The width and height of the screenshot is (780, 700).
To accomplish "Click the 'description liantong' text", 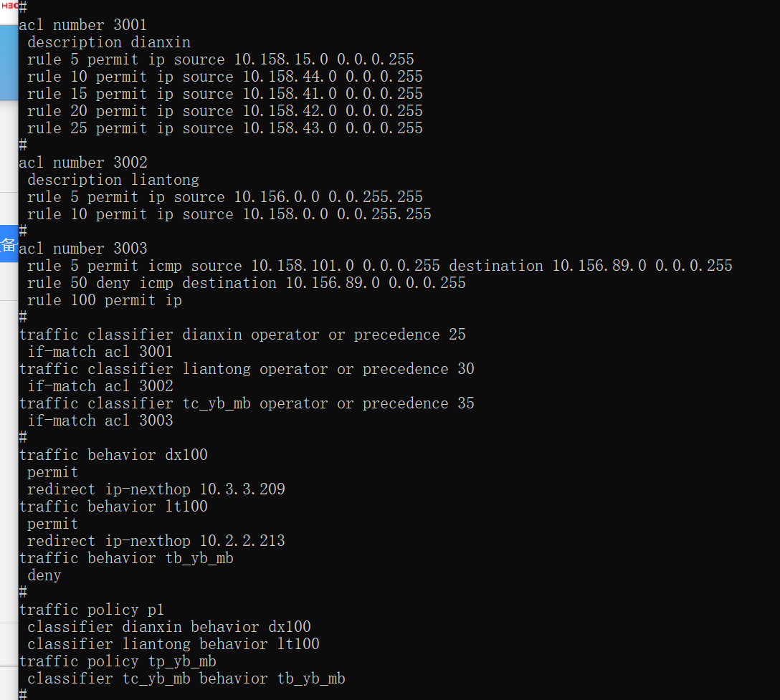I will point(113,180).
